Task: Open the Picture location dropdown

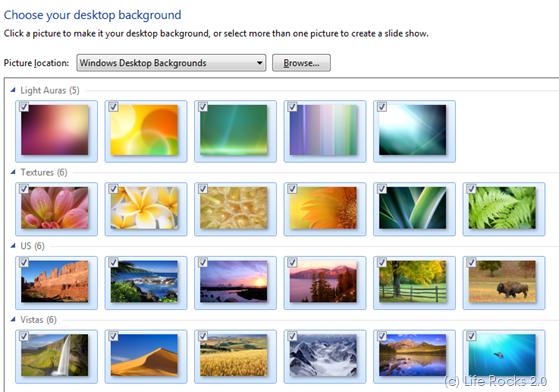Action: pos(171,63)
